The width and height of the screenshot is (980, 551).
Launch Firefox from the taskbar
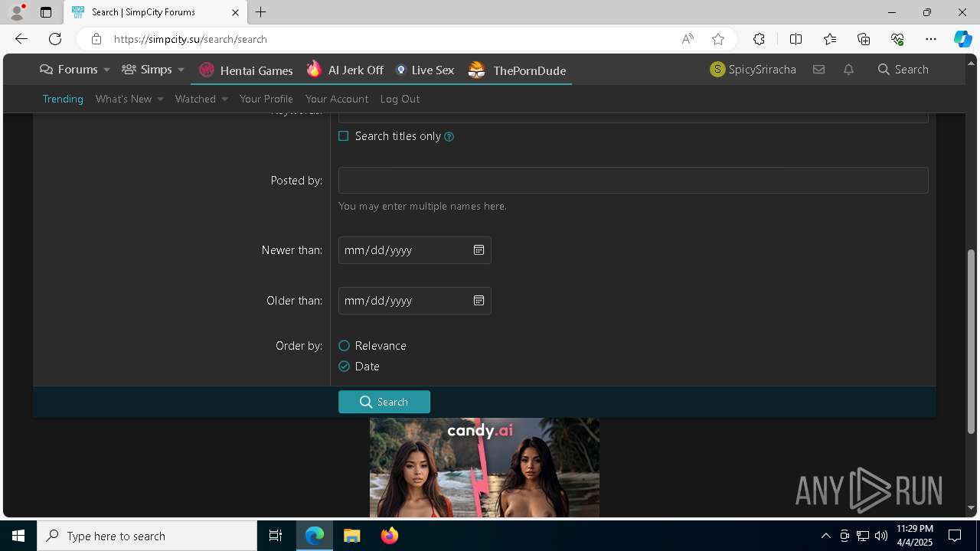tap(390, 536)
